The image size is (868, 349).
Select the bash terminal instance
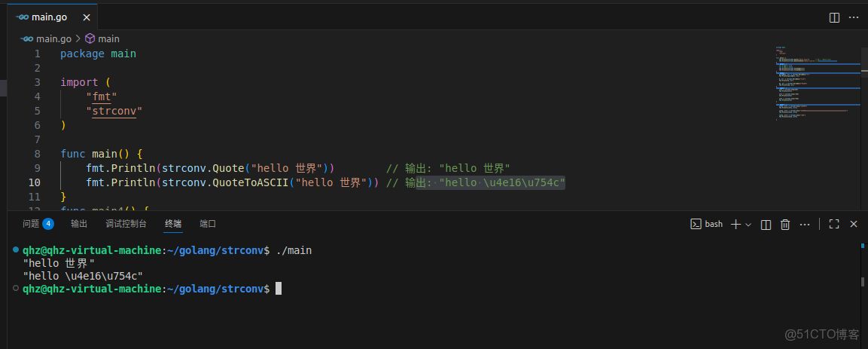point(707,224)
